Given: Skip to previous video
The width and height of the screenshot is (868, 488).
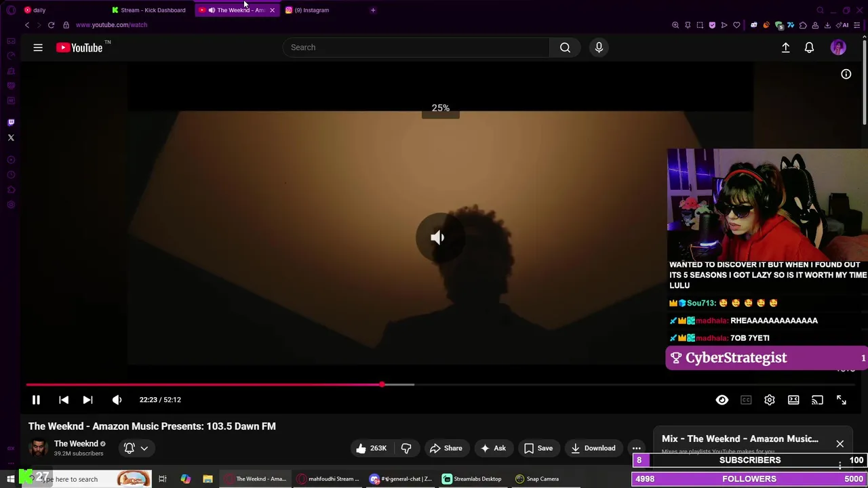Looking at the screenshot, I should pos(64,400).
